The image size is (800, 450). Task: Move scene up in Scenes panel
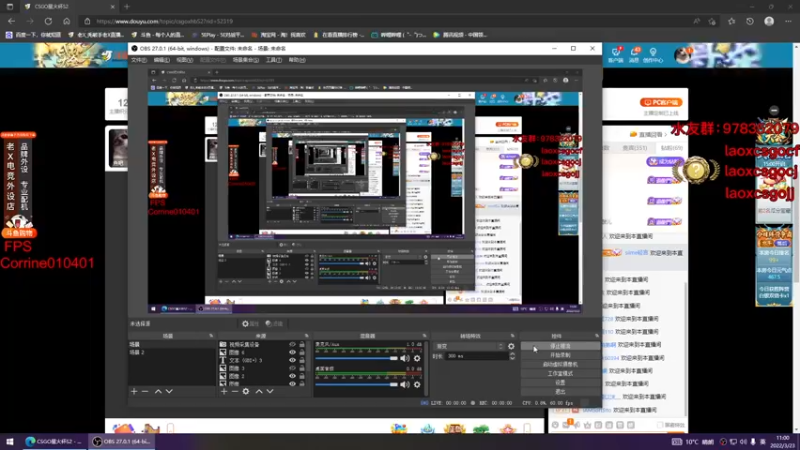(x=158, y=391)
